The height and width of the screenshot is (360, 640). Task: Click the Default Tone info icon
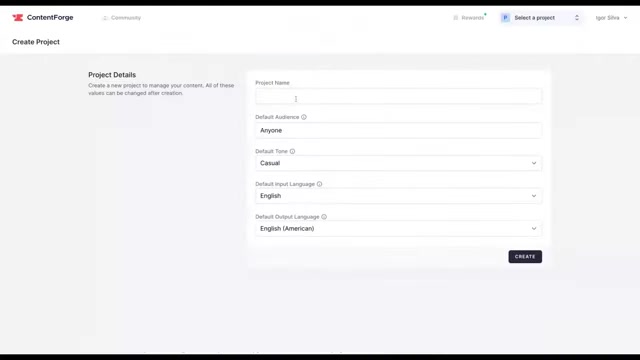click(x=292, y=151)
